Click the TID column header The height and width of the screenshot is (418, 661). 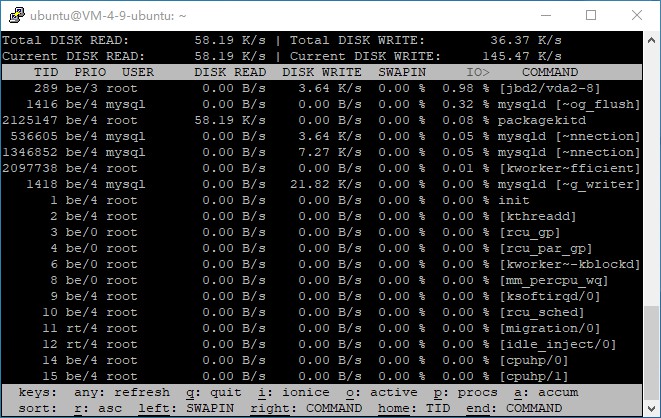pyautogui.click(x=46, y=72)
